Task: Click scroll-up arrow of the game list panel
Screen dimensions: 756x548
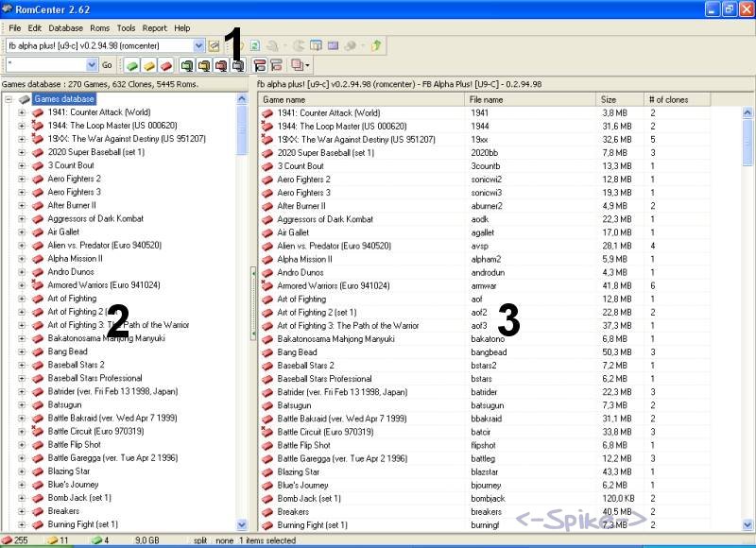Action: pos(747,112)
